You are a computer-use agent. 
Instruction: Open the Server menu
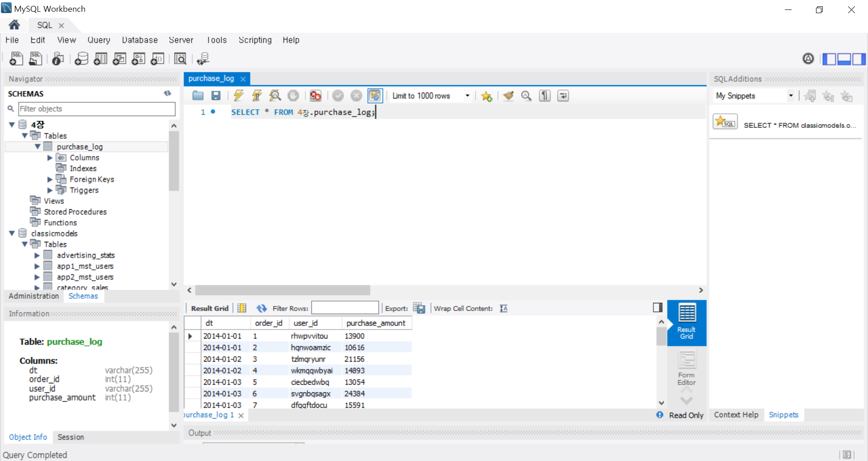click(181, 40)
